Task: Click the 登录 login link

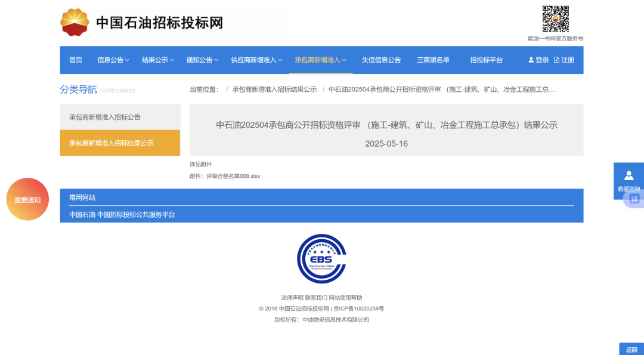Action: pos(538,60)
